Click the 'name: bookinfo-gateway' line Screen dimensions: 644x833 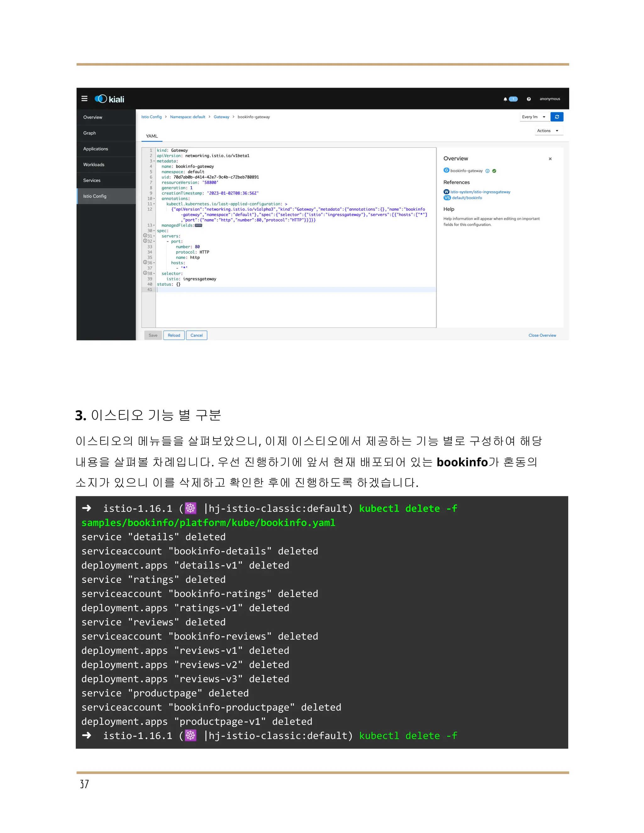click(188, 167)
